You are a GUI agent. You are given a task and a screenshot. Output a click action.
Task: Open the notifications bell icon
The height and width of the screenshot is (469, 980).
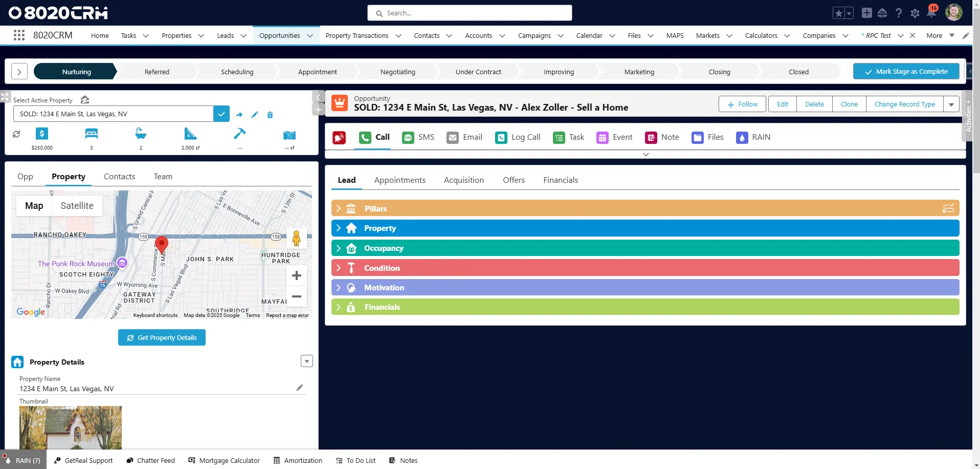tap(931, 13)
